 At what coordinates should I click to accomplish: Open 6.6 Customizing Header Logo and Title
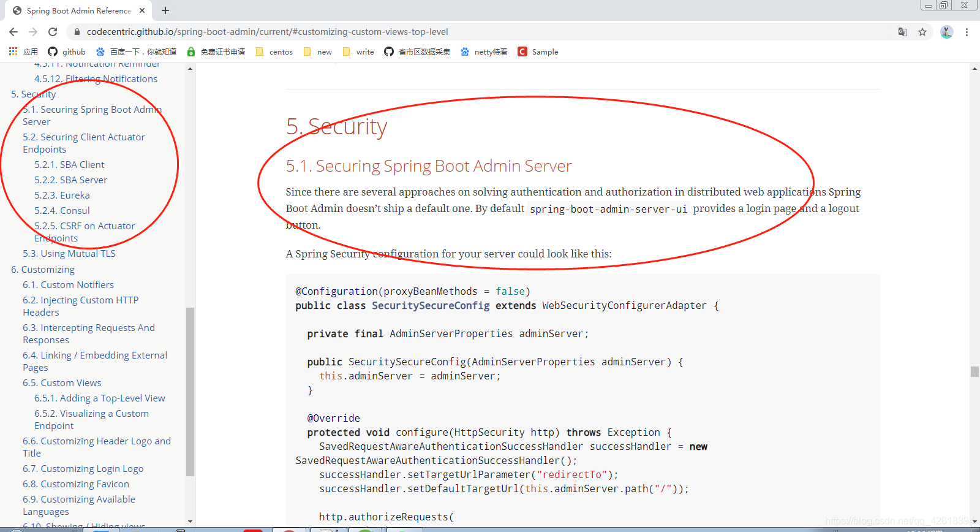(97, 447)
